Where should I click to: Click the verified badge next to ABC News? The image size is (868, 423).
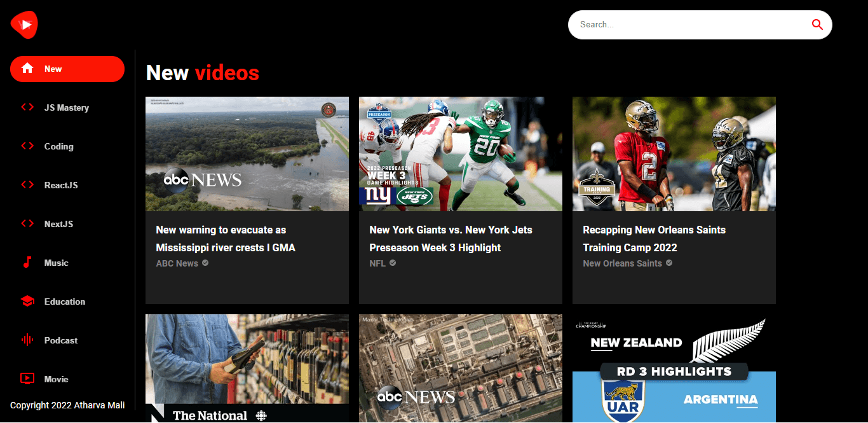pos(205,263)
